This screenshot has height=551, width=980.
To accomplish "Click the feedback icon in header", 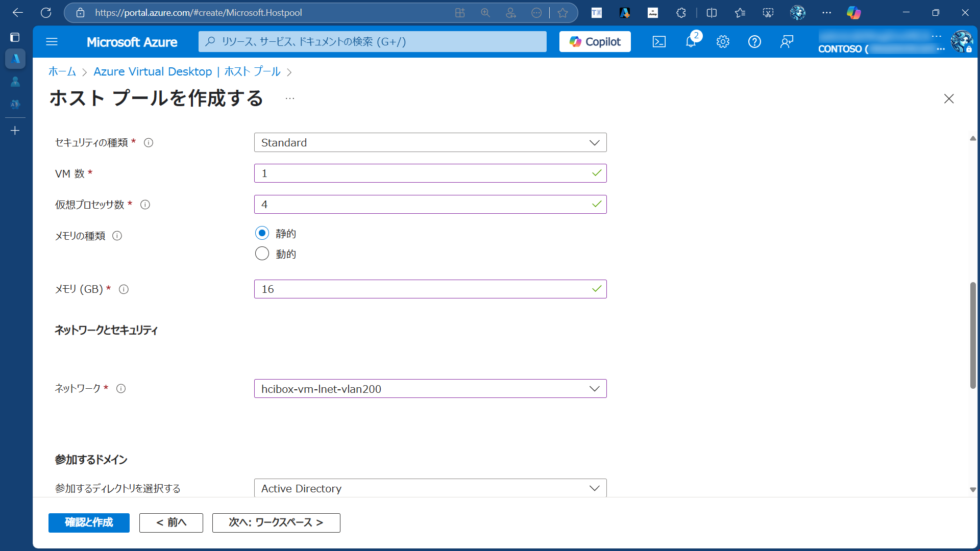I will 787,42.
